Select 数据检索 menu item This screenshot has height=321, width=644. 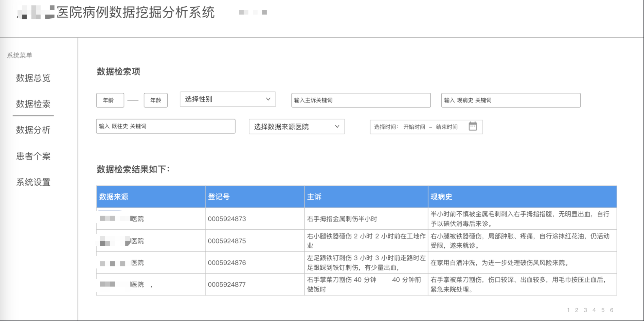tap(33, 104)
